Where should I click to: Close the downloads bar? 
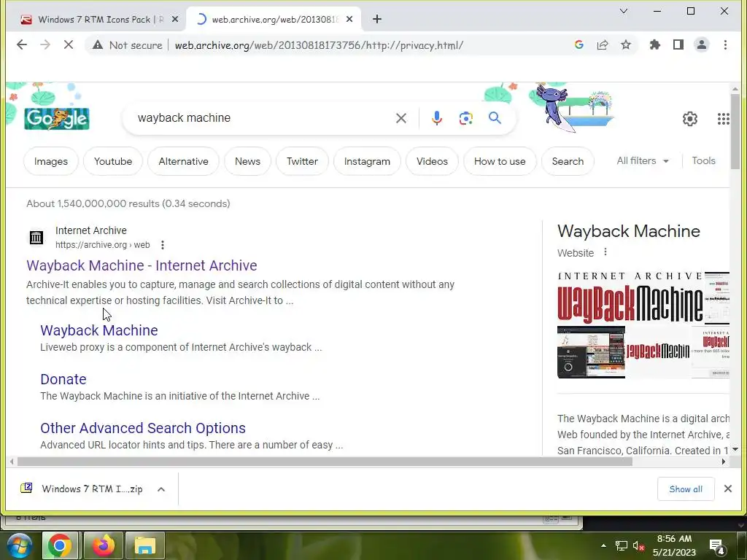point(727,489)
